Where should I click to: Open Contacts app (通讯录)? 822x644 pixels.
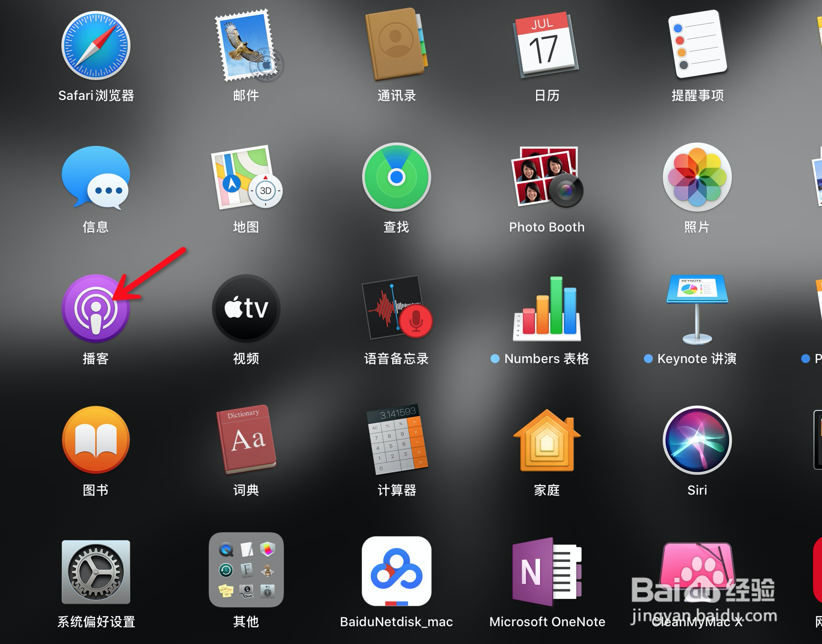click(x=397, y=45)
